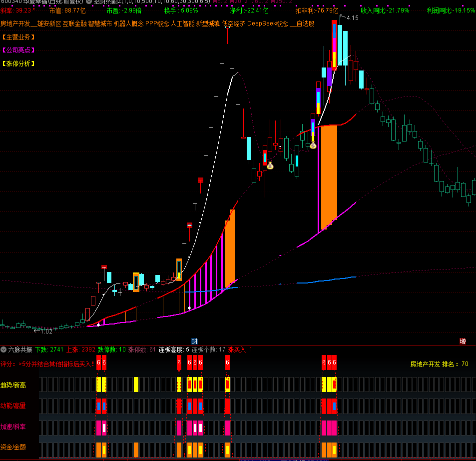Click the red 增 marker icon
The image size is (476, 461).
[x=463, y=341]
